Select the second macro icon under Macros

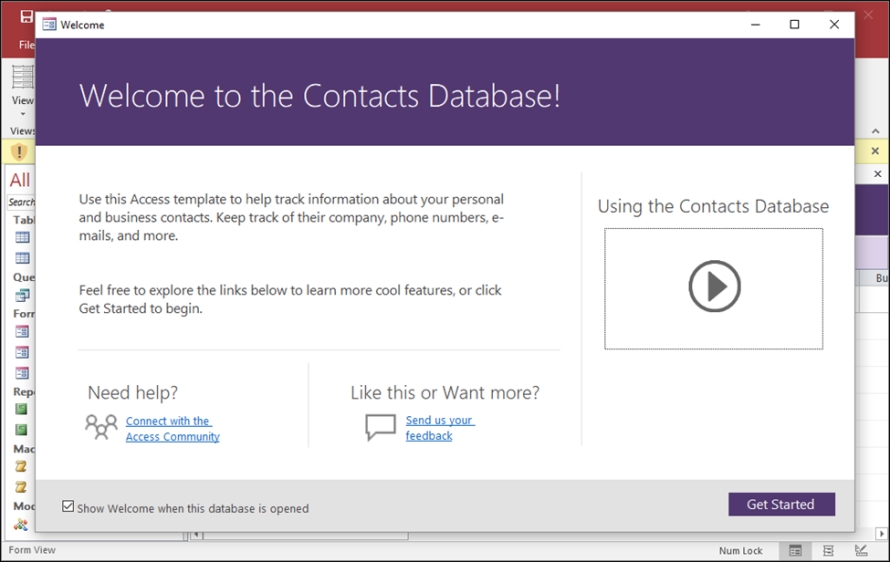click(21, 487)
